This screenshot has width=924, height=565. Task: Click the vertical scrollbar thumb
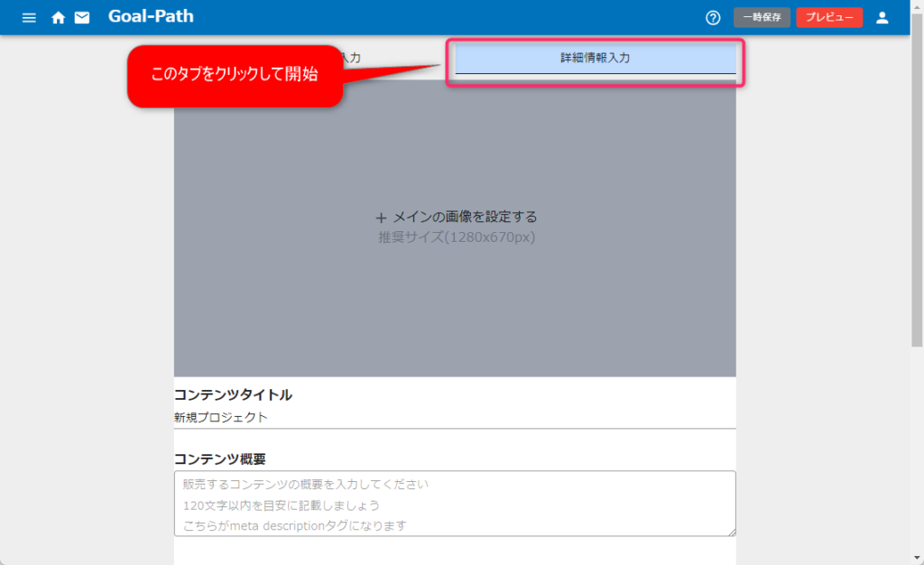[917, 180]
